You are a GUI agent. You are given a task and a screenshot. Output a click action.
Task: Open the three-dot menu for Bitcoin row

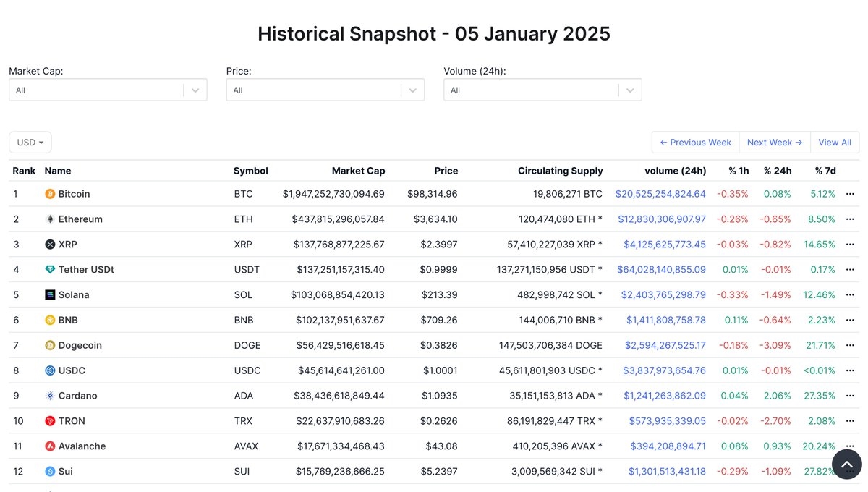coord(850,194)
